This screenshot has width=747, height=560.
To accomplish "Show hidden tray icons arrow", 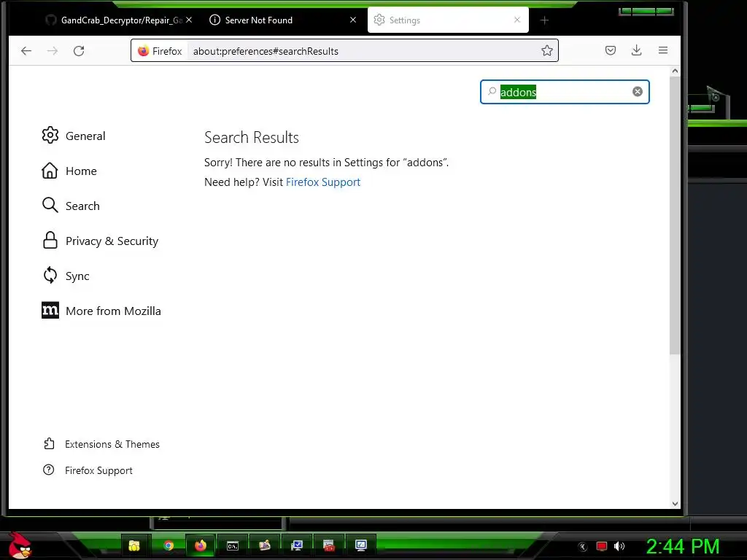I will click(x=583, y=547).
